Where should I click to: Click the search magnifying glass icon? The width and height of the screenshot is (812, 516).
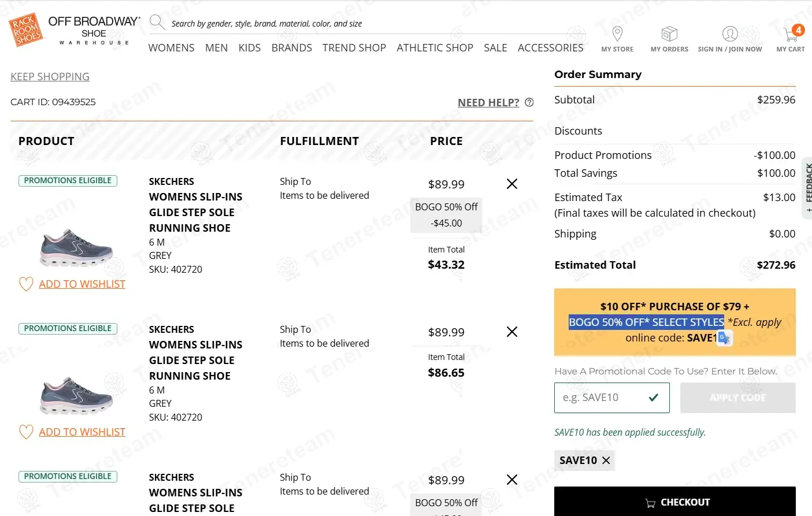click(157, 23)
